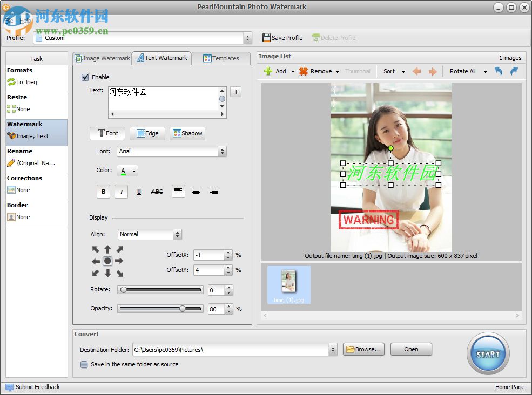
Task: Apply bold formatting to watermark text
Action: click(x=103, y=192)
